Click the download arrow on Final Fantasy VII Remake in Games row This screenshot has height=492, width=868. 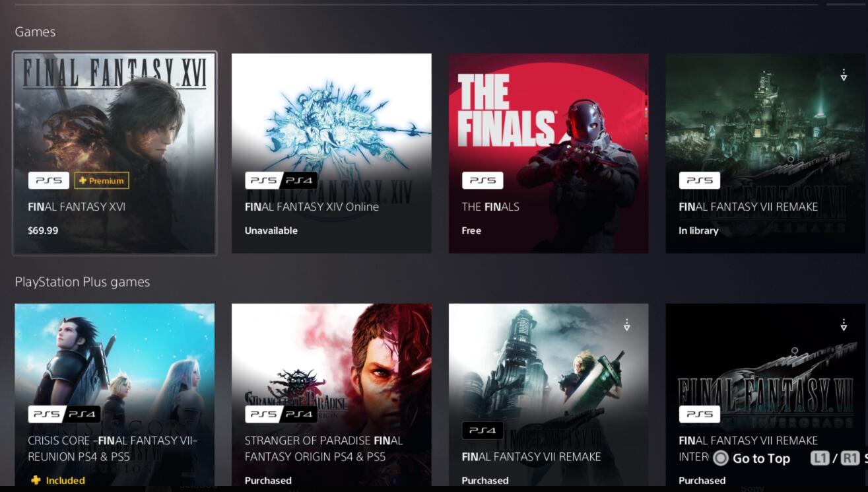click(844, 75)
